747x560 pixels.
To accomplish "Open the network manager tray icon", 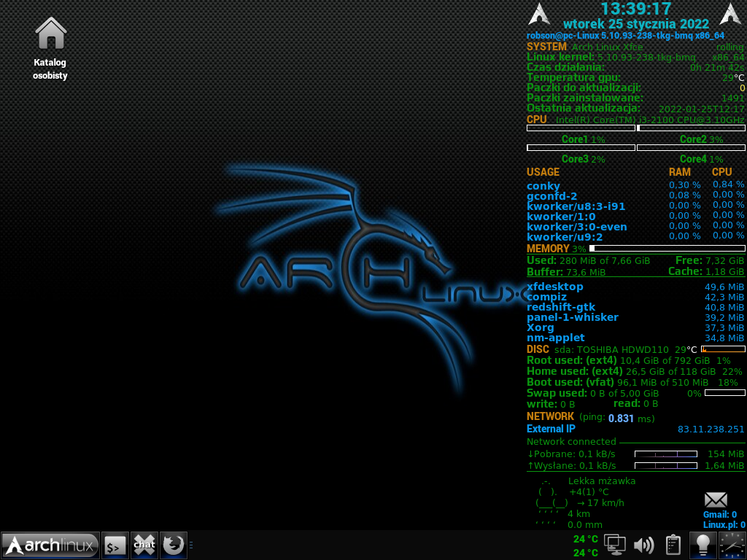I will pos(614,545).
